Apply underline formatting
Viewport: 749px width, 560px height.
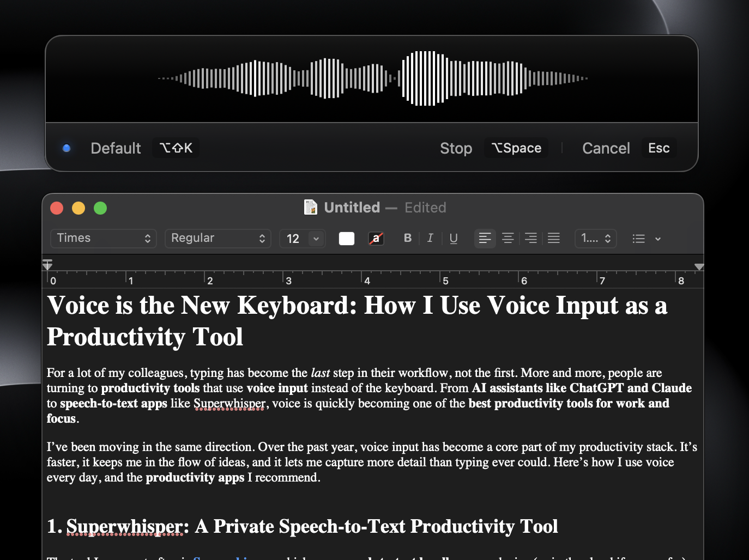pos(453,238)
